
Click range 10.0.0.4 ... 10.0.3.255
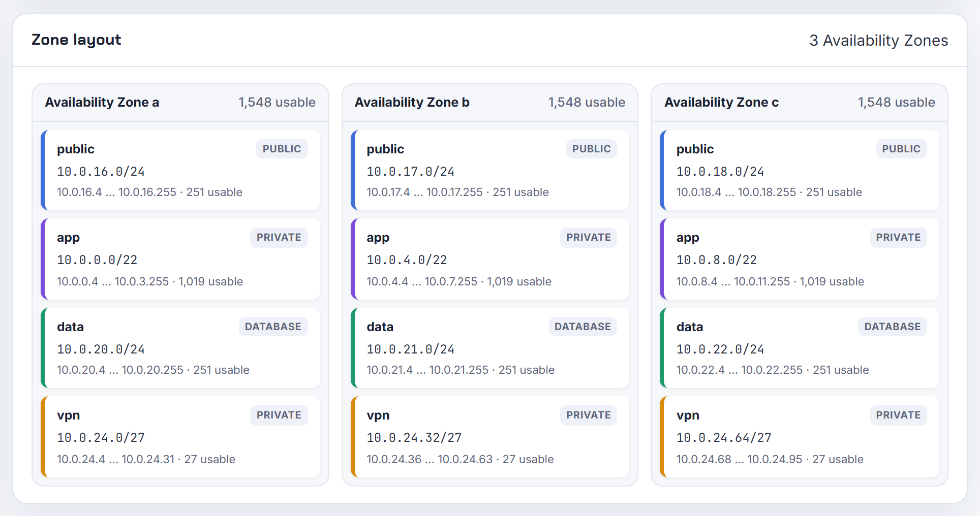pos(113,281)
